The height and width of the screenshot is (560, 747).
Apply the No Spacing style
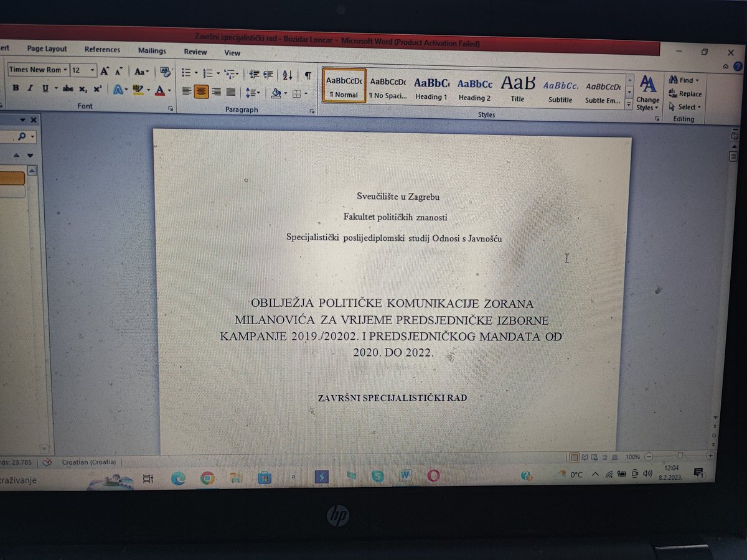(387, 87)
